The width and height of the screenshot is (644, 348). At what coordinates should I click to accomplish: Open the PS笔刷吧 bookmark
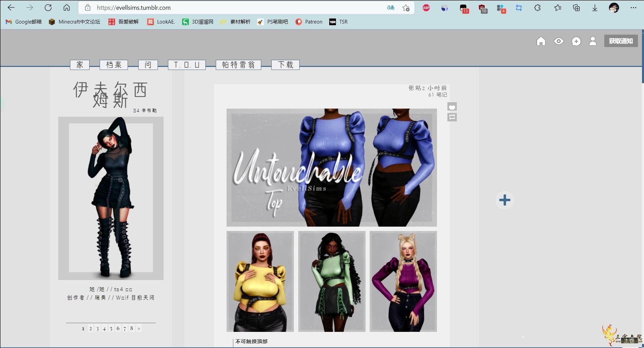[x=272, y=22]
